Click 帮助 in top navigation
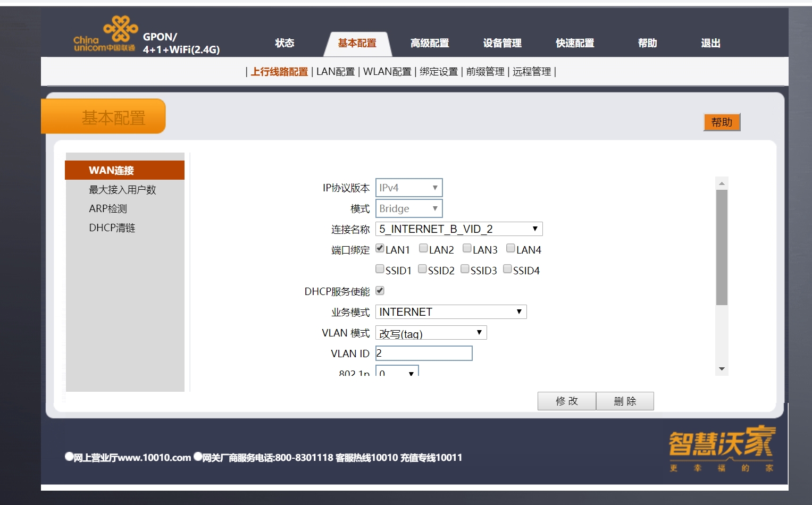The image size is (812, 505). click(648, 43)
